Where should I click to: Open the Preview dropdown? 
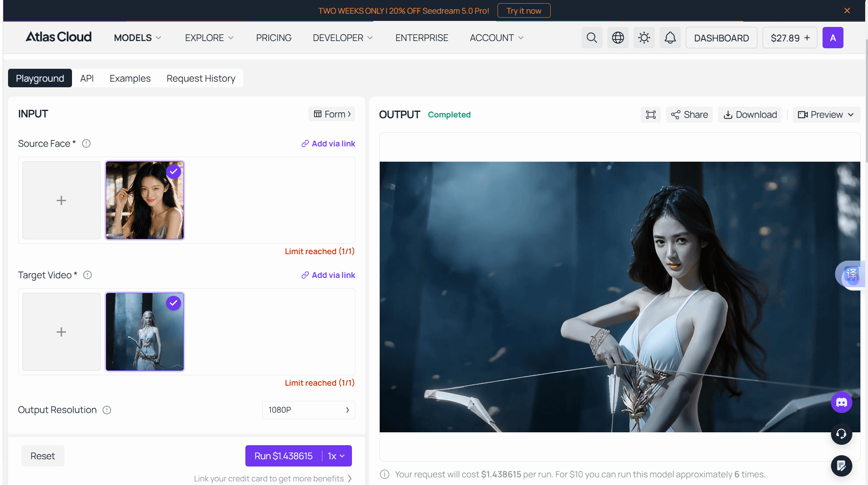pyautogui.click(x=826, y=115)
